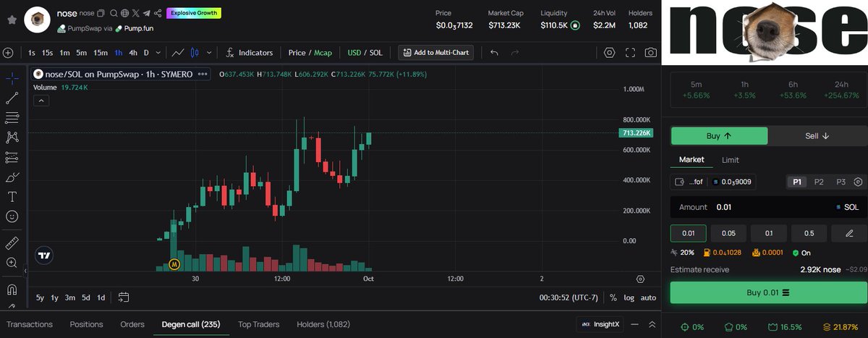Open the go to date calendar icon
This screenshot has height=338, width=868.
124,297
